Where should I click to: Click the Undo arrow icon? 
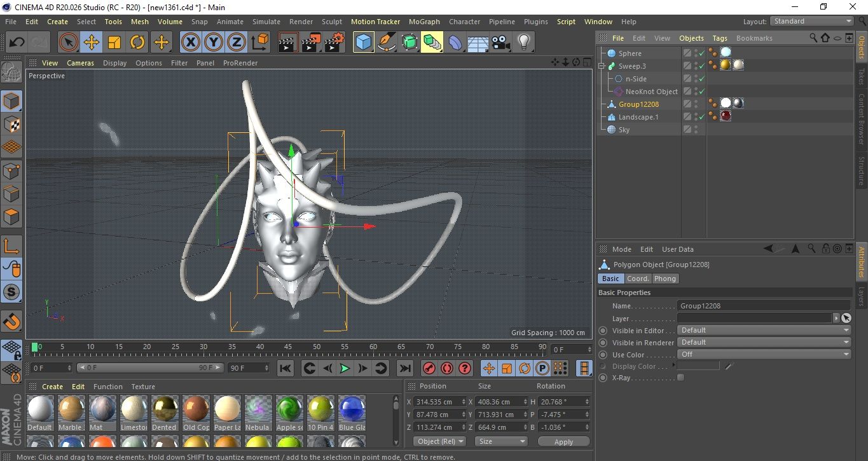coord(17,43)
